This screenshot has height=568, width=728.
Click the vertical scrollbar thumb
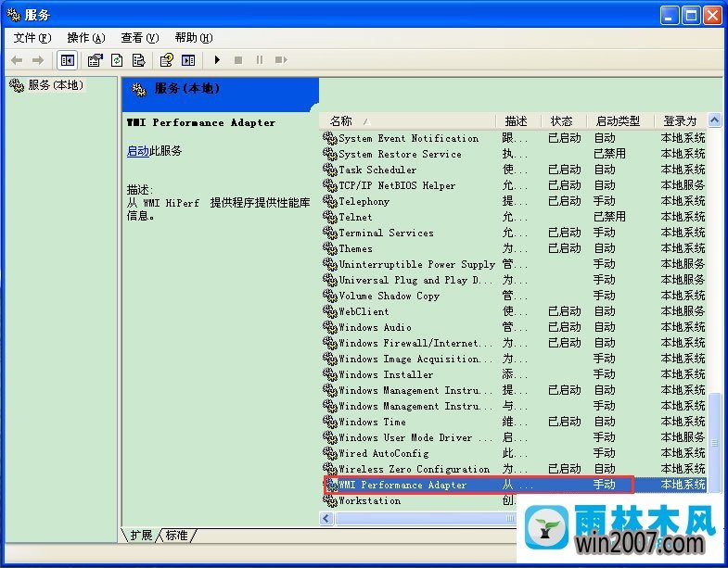714,443
